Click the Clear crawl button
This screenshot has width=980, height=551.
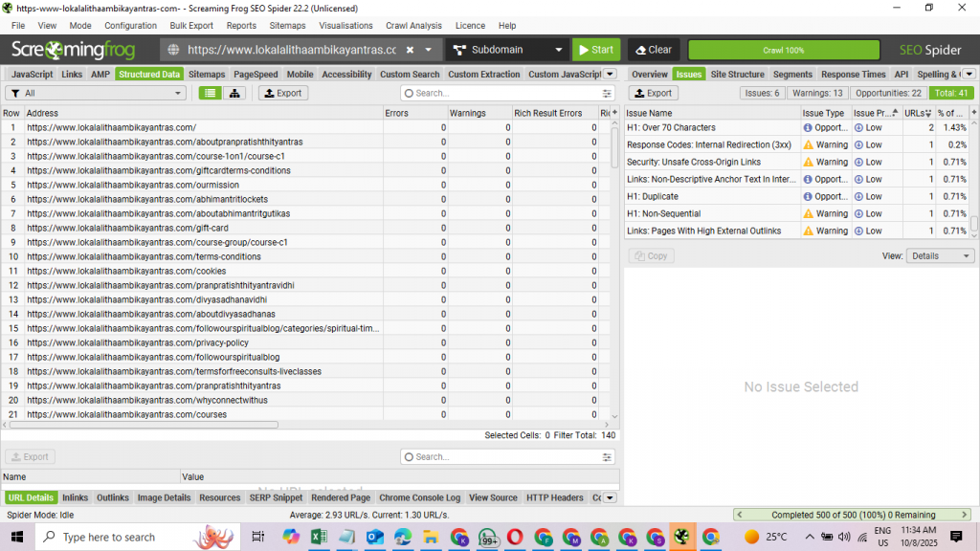[x=654, y=50]
